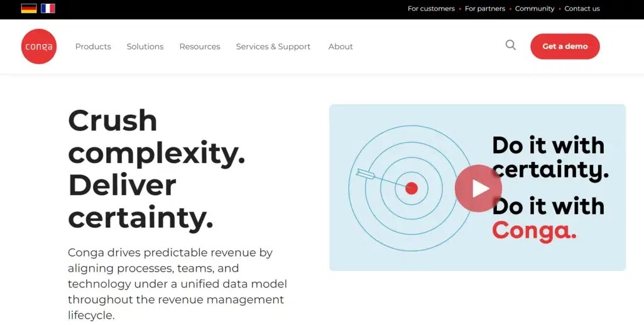
Task: Click the red "Conga." text in video
Action: 534,231
